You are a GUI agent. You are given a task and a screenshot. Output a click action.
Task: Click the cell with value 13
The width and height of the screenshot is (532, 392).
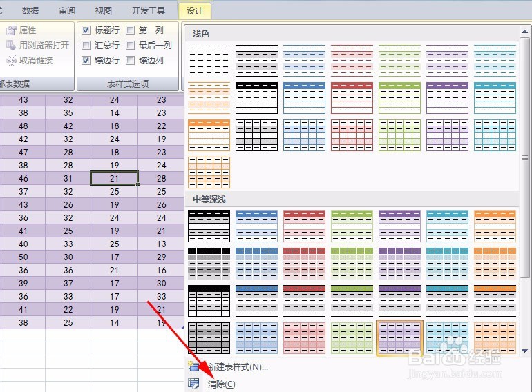161,244
